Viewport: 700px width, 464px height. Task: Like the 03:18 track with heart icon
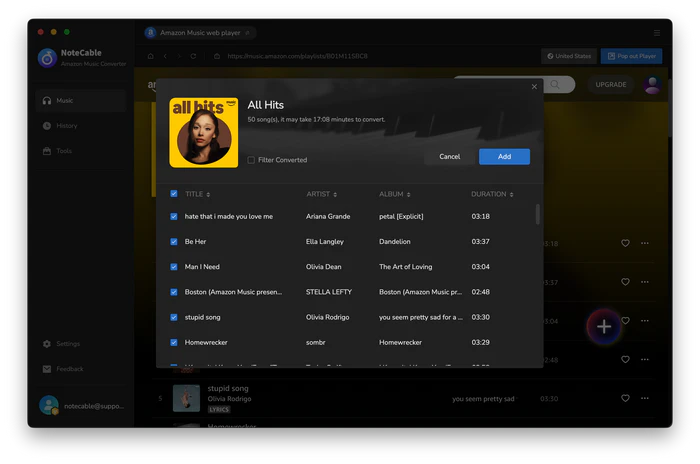[625, 243]
